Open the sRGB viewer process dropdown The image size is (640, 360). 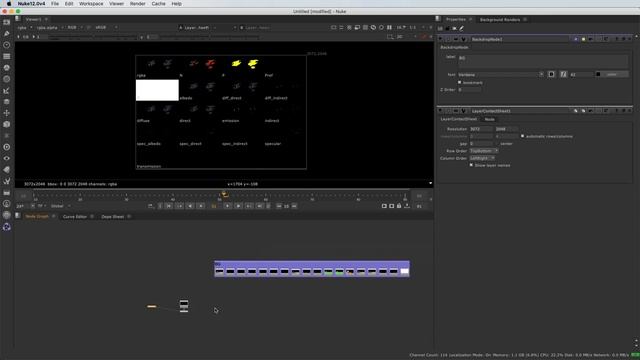pyautogui.click(x=105, y=28)
